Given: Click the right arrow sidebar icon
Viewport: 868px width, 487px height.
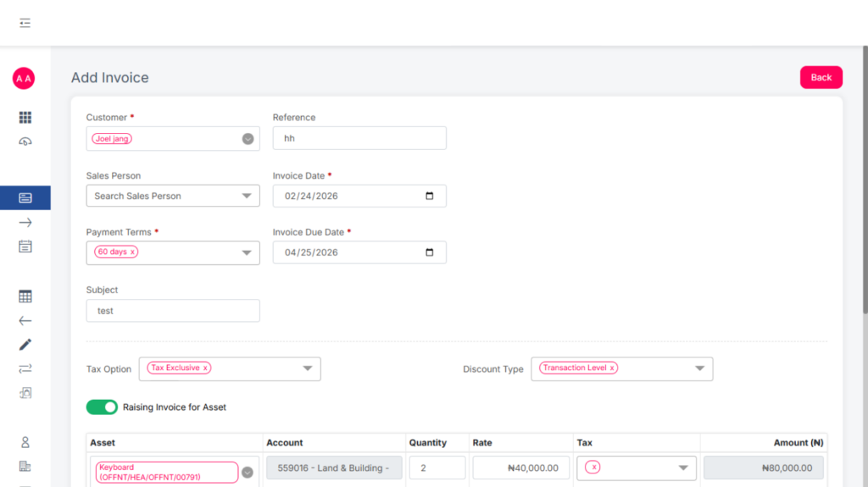Looking at the screenshot, I should 25,223.
